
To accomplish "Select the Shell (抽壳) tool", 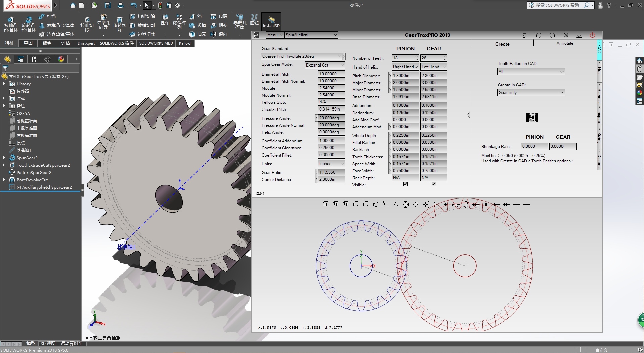I will pyautogui.click(x=198, y=34).
